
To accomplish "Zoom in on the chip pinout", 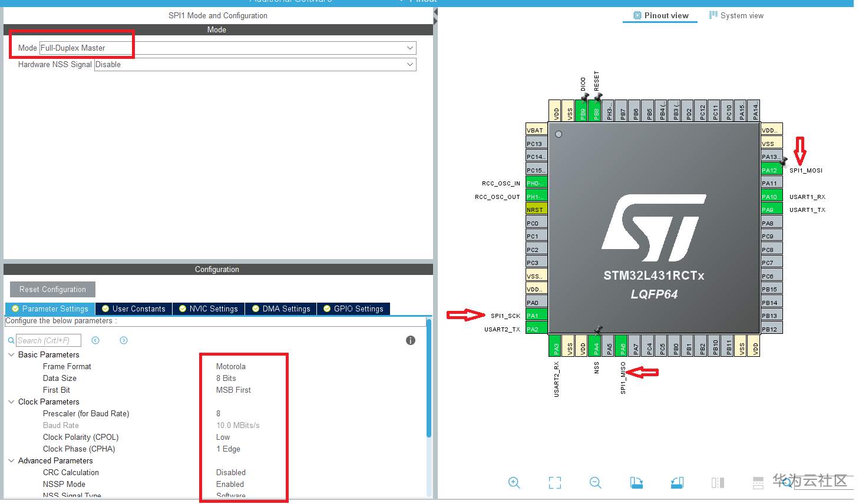I will point(514,483).
